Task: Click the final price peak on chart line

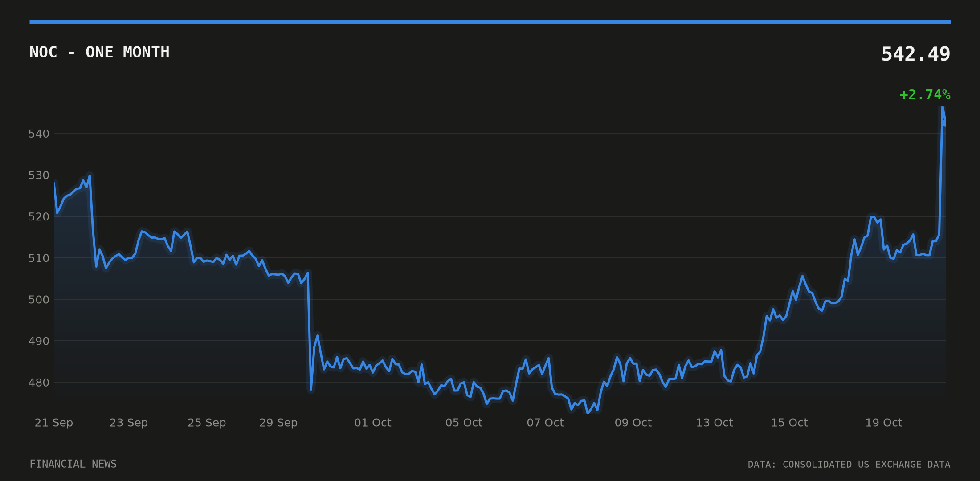Action: click(943, 107)
